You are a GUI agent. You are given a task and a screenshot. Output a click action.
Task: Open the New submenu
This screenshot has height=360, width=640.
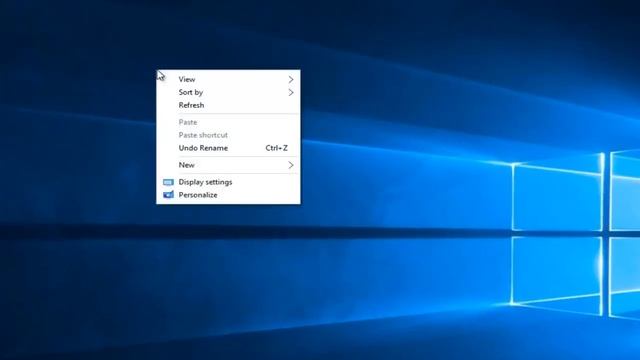pos(228,165)
